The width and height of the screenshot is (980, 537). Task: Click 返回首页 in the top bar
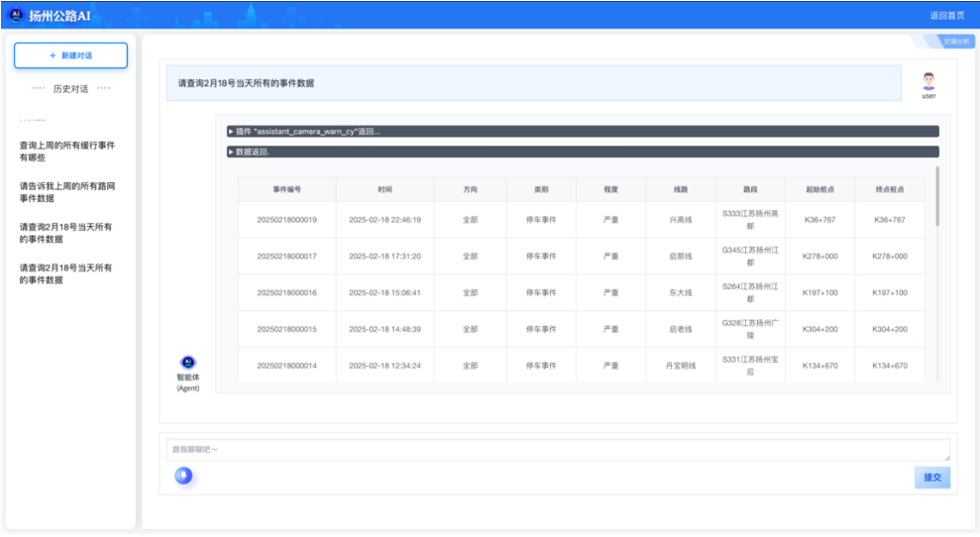point(946,15)
